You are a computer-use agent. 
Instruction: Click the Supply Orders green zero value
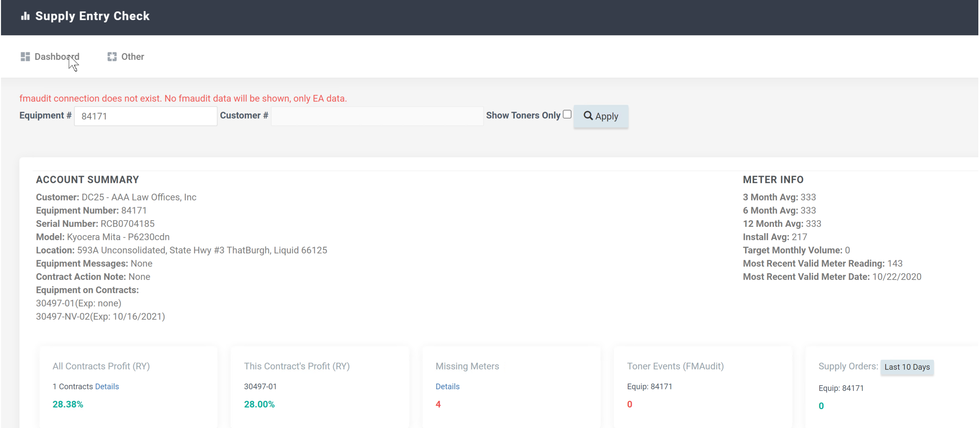coord(821,406)
